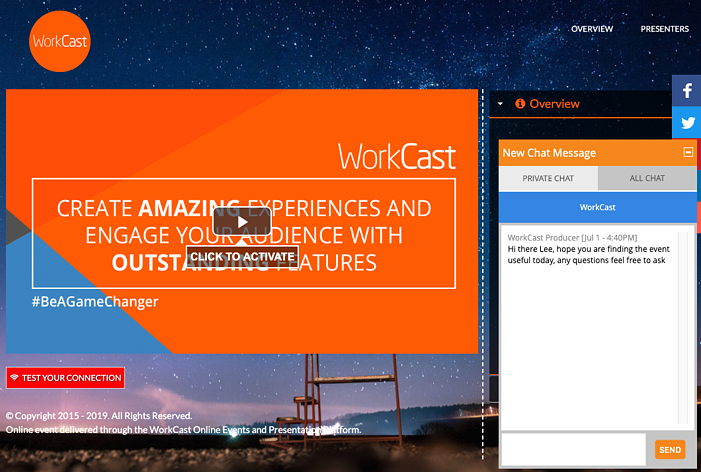The image size is (701, 472).
Task: Click the WorkCast wordmark on the slide
Action: (x=397, y=156)
